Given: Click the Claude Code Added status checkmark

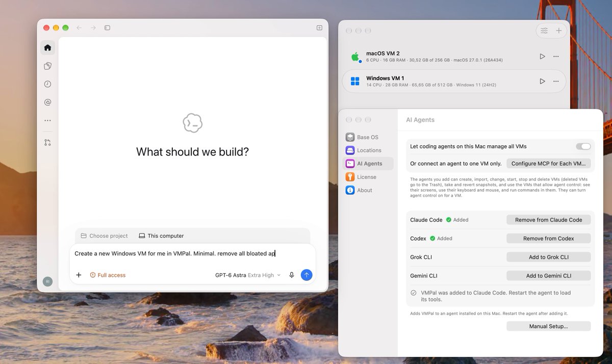Looking at the screenshot, I should tap(449, 220).
